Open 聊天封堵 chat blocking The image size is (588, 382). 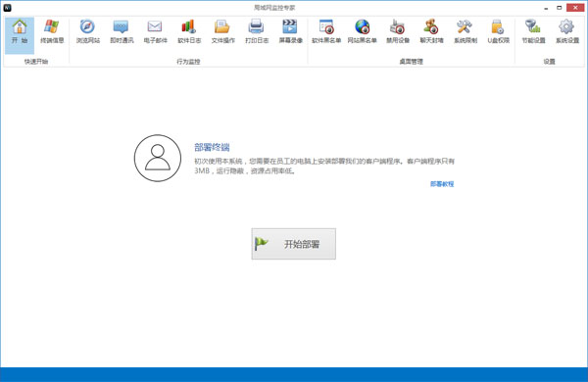pyautogui.click(x=431, y=31)
